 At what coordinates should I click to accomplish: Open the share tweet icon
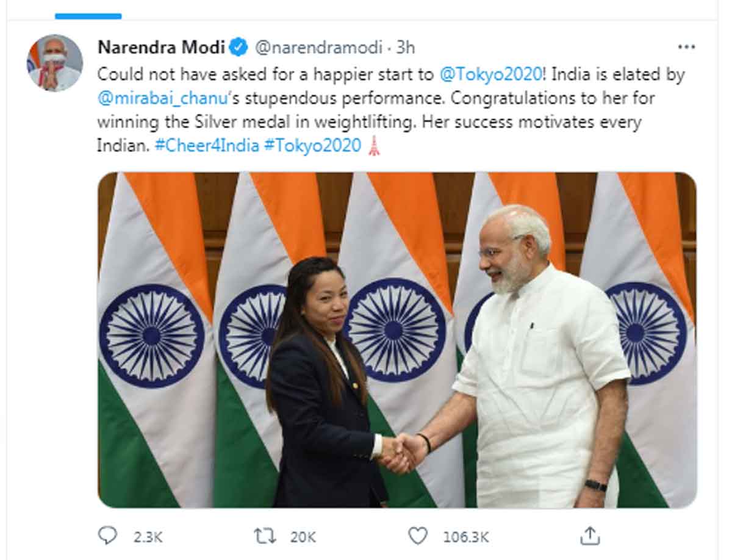[x=589, y=536]
